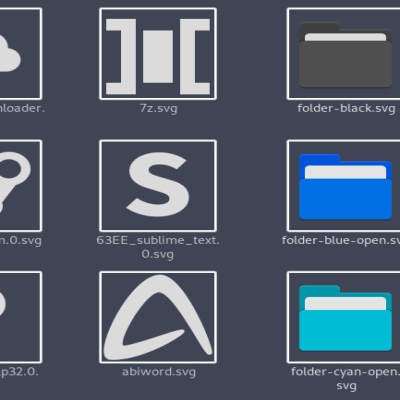This screenshot has height=400, width=400.
Task: Open the black folder icon
Action: pyautogui.click(x=345, y=54)
